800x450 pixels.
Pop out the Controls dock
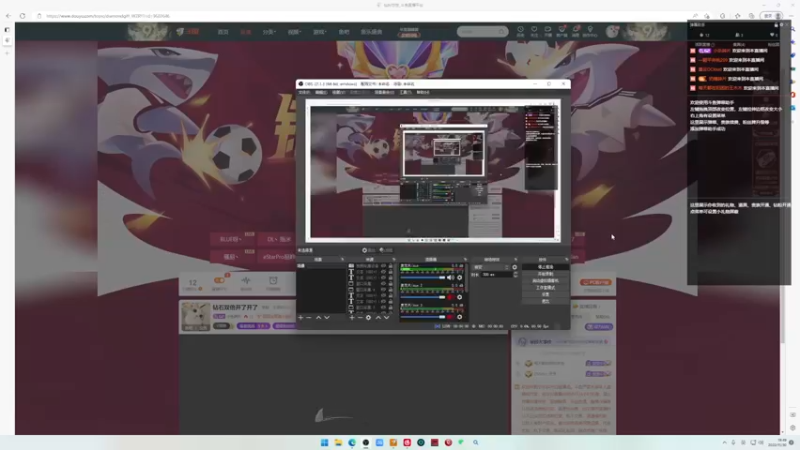(x=566, y=259)
